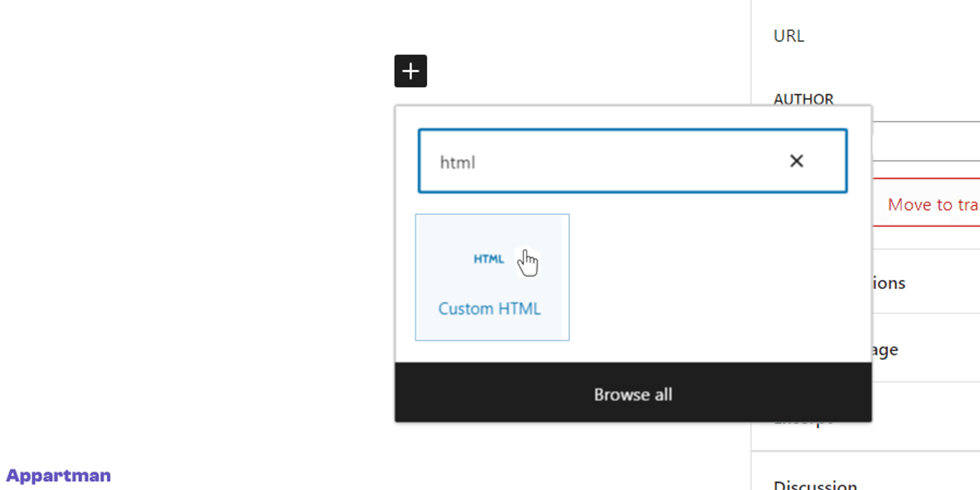Screen dimensions: 980x490
Task: Click the Browse all button
Action: click(633, 392)
